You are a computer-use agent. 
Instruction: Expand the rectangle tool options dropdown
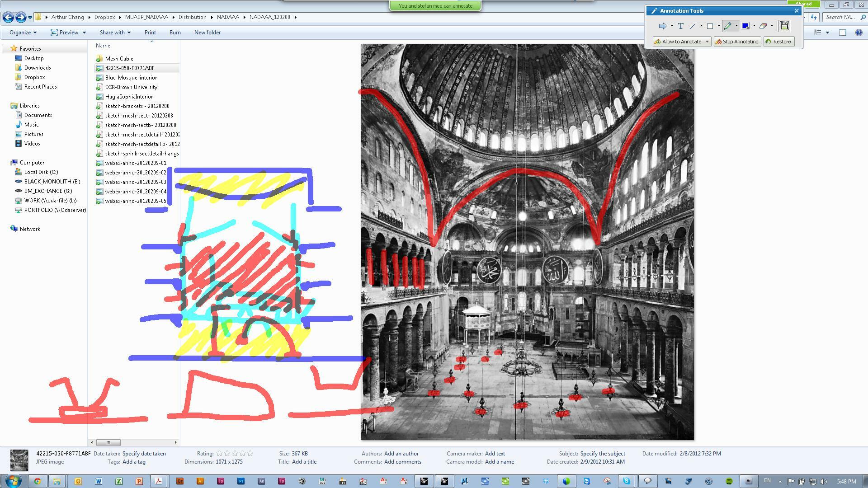719,26
